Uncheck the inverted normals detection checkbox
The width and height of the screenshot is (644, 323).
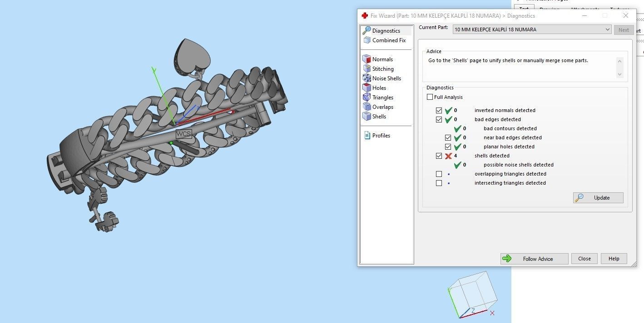click(439, 111)
